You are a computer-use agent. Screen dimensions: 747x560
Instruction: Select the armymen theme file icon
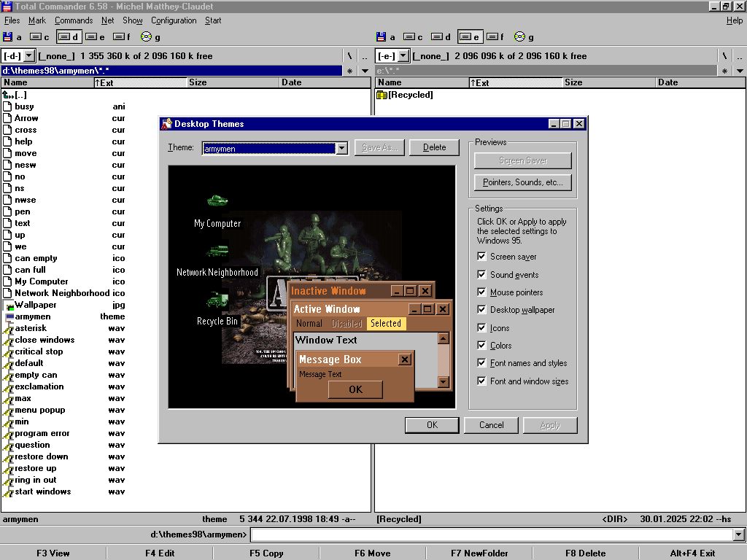(x=9, y=316)
